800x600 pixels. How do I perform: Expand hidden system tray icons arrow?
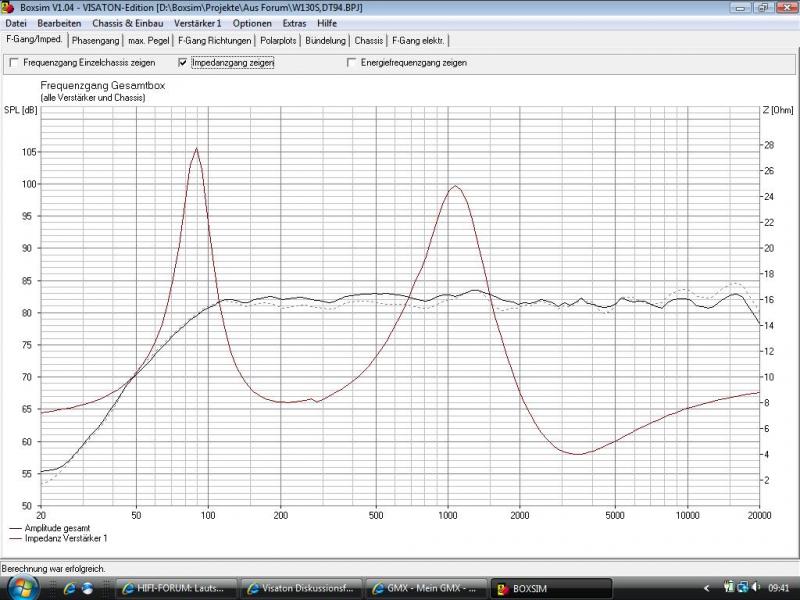coord(707,588)
